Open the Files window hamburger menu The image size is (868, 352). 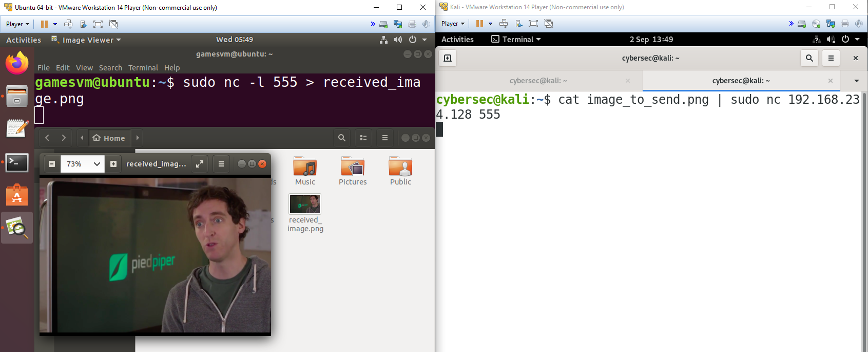pyautogui.click(x=385, y=138)
